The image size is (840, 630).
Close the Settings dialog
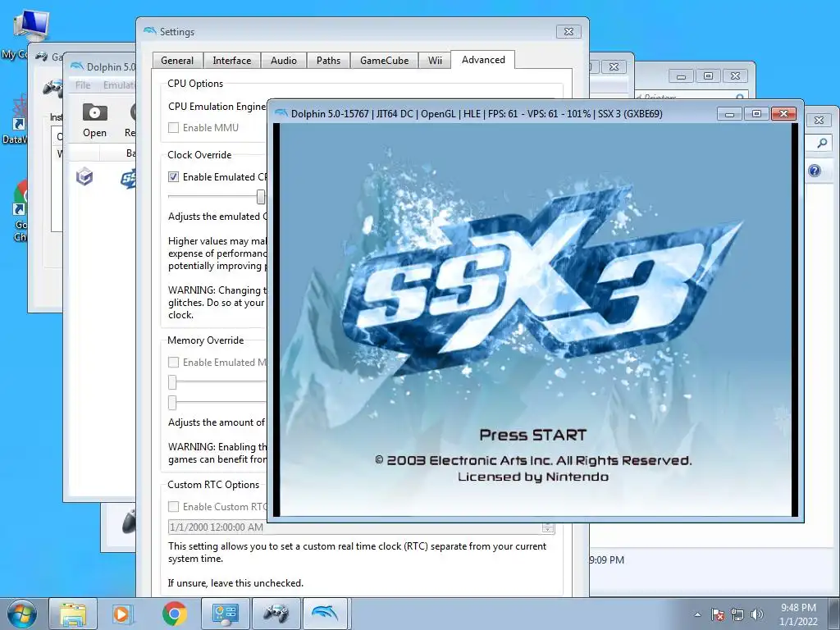click(x=569, y=32)
